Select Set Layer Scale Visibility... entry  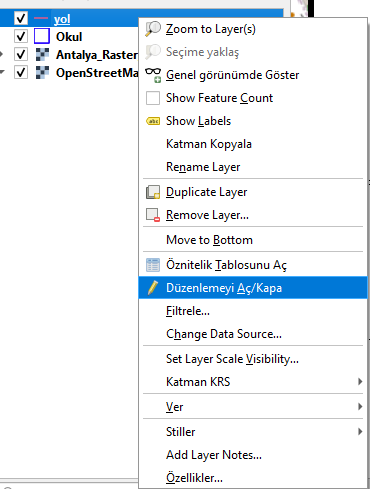pos(253,359)
